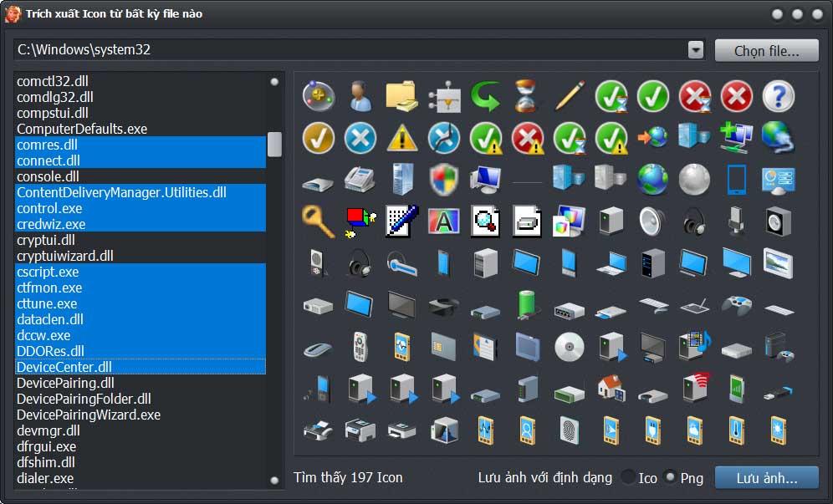The width and height of the screenshot is (833, 504).
Task: Pick the standalone yellow warning triangle icon
Action: [401, 137]
